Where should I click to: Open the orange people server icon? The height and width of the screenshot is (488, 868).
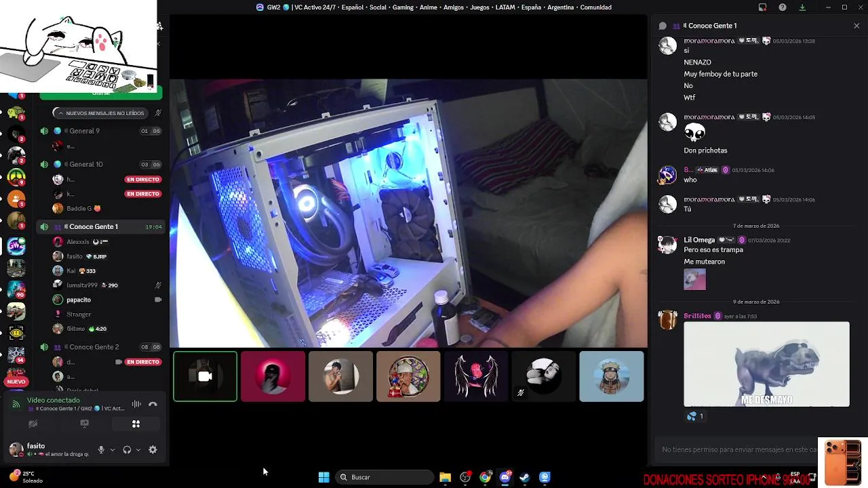coord(16,199)
